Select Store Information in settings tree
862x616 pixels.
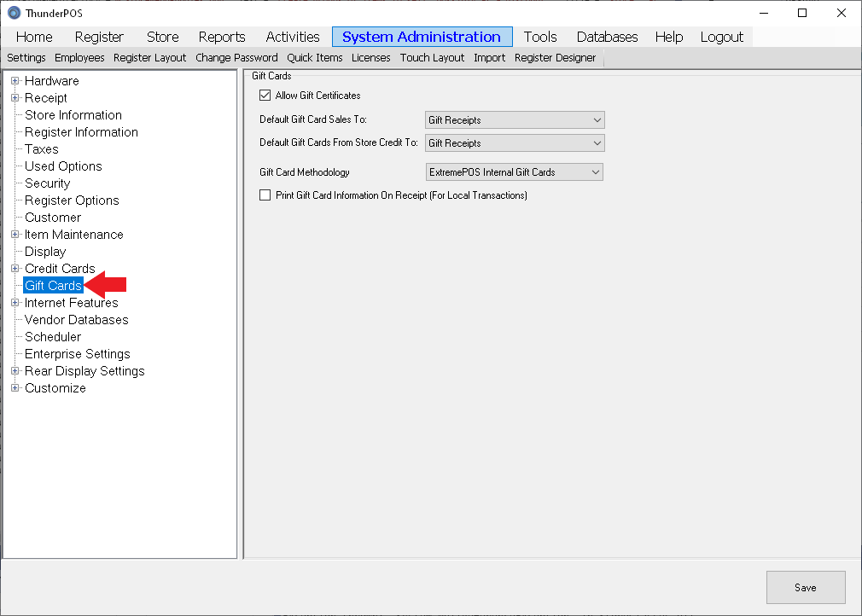(73, 115)
